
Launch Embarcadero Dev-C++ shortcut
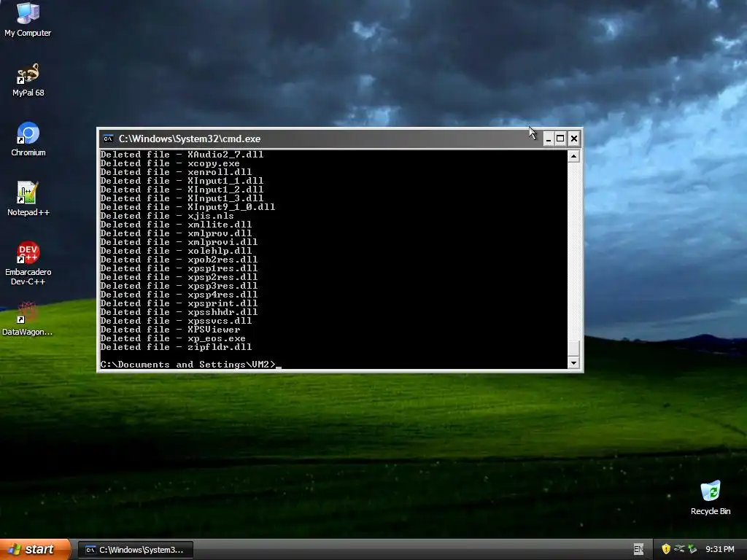coord(28,263)
